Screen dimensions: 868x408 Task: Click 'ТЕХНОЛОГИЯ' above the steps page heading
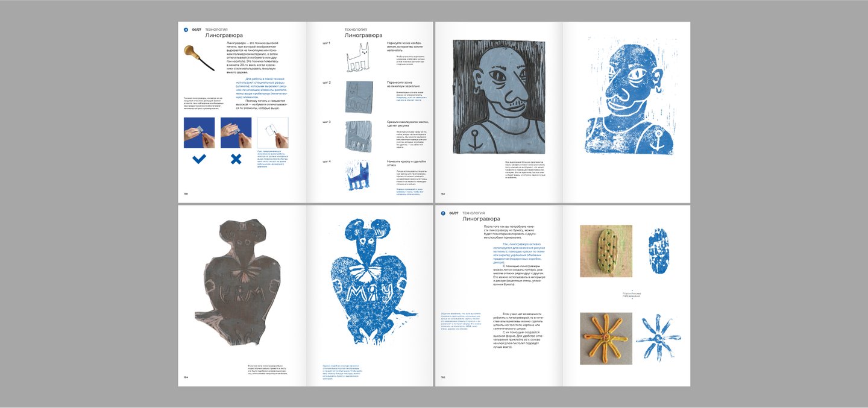coord(356,29)
